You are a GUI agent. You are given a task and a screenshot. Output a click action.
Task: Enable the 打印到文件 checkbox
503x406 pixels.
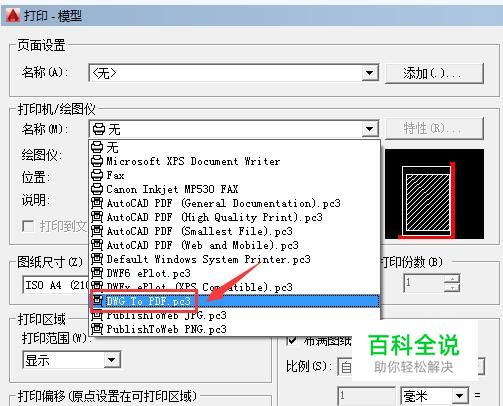(x=28, y=226)
